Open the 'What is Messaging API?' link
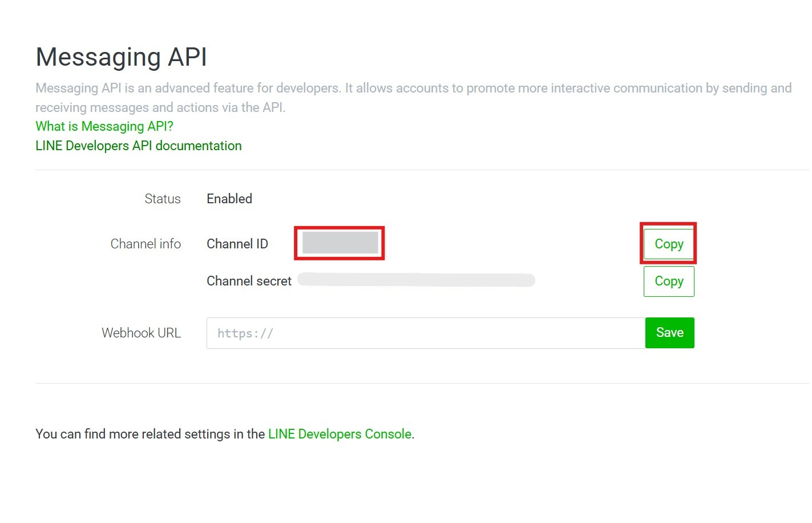The width and height of the screenshot is (812, 523). tap(104, 126)
